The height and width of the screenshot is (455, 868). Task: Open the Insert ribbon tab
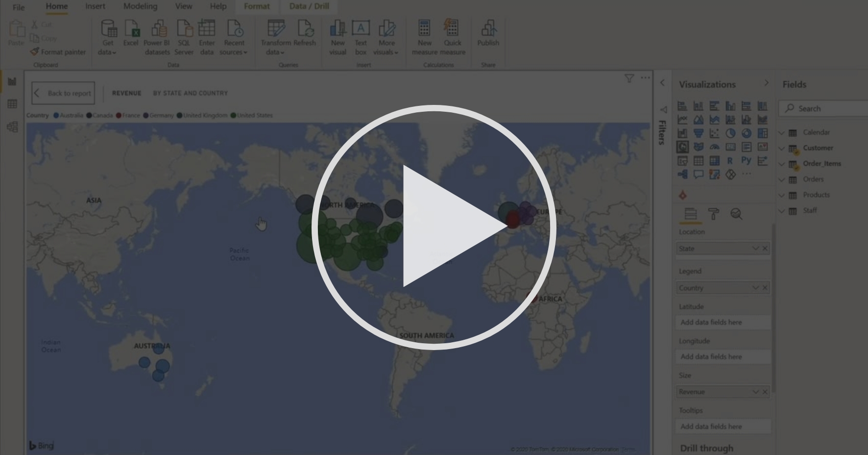click(95, 6)
